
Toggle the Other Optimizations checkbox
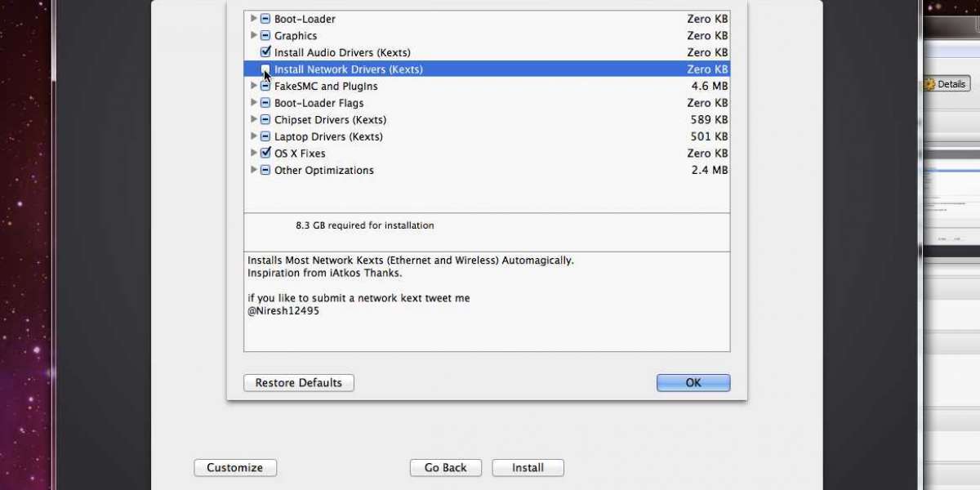[265, 171]
